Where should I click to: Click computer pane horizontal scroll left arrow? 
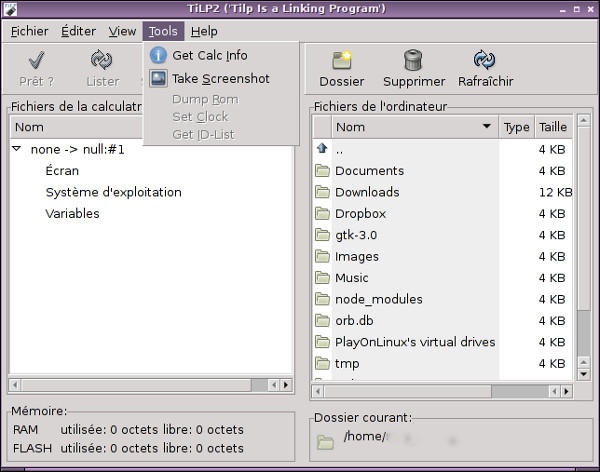[x=318, y=391]
